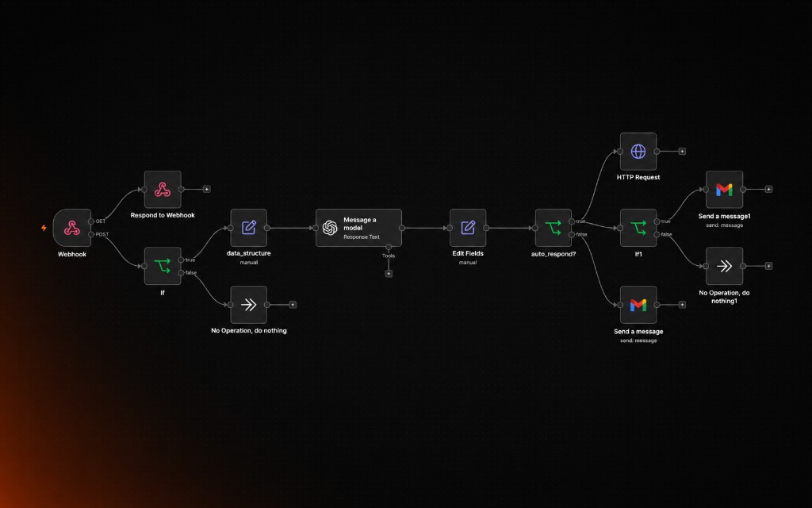Click the "Edit Fields" node label
This screenshot has width=812, height=508.
pos(468,253)
